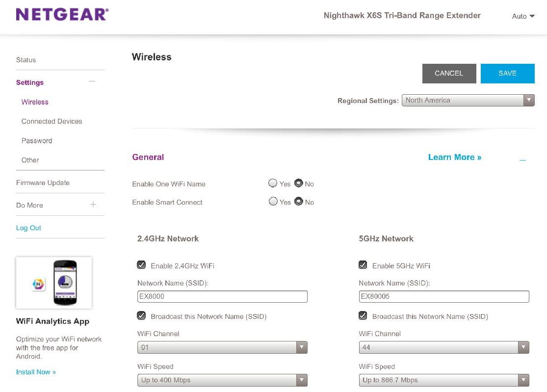Uncheck Enable 2.4GHz WiFi

pos(141,264)
